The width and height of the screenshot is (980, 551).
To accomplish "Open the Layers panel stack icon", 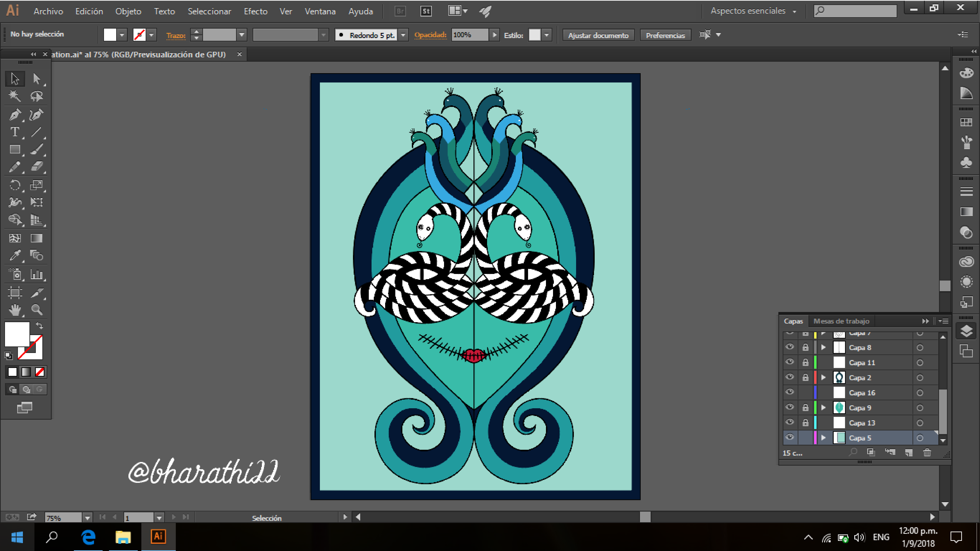I will pos(966,331).
